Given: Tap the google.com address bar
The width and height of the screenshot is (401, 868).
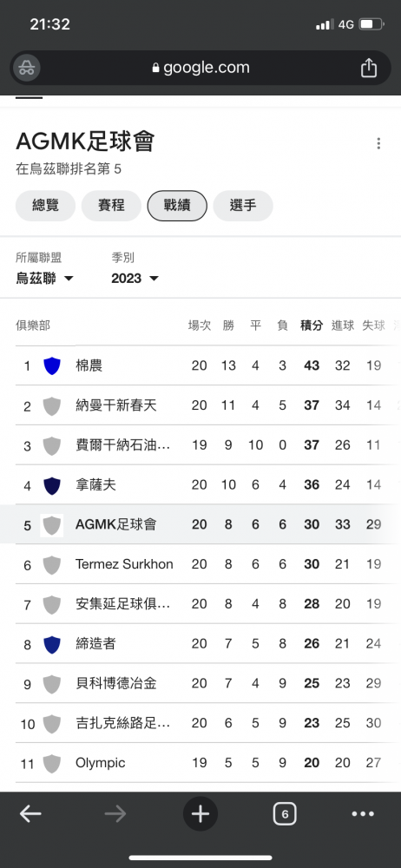Looking at the screenshot, I should 200,68.
